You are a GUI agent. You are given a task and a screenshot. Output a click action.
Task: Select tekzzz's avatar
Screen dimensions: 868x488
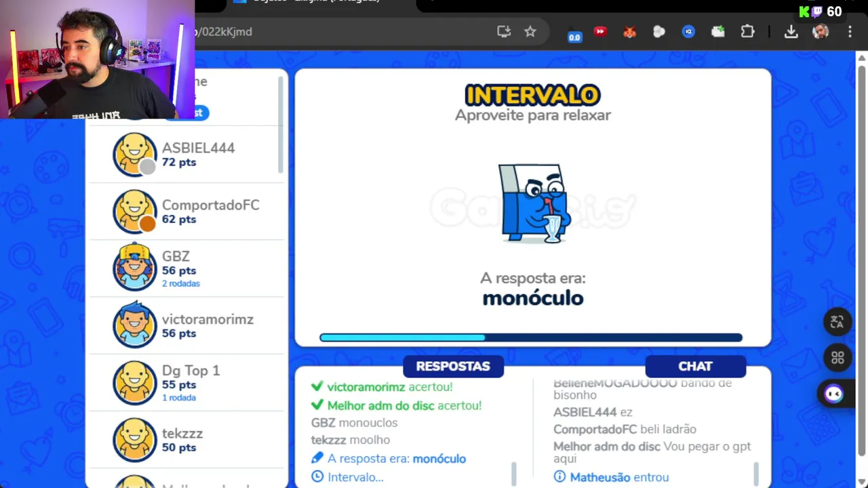[x=134, y=440]
